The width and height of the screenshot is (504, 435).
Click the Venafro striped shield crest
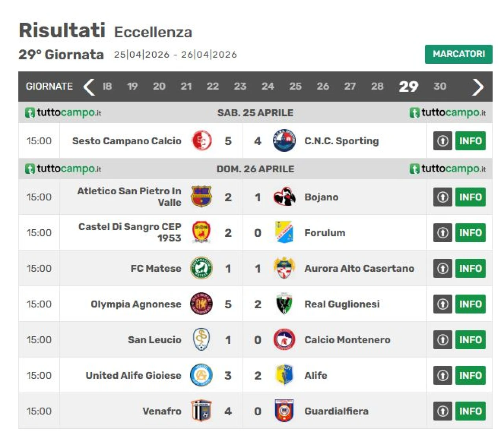[202, 411]
